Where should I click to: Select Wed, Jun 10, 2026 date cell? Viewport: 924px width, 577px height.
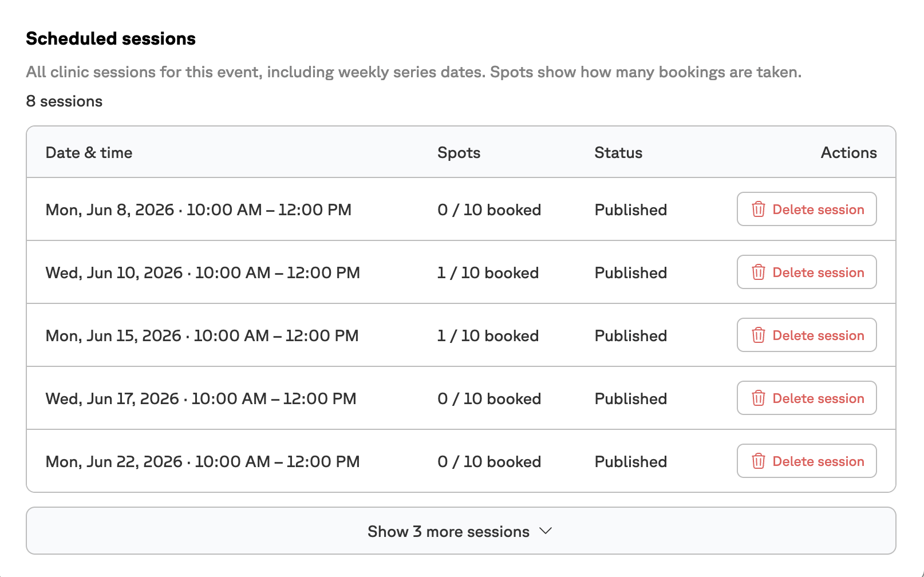click(x=203, y=272)
